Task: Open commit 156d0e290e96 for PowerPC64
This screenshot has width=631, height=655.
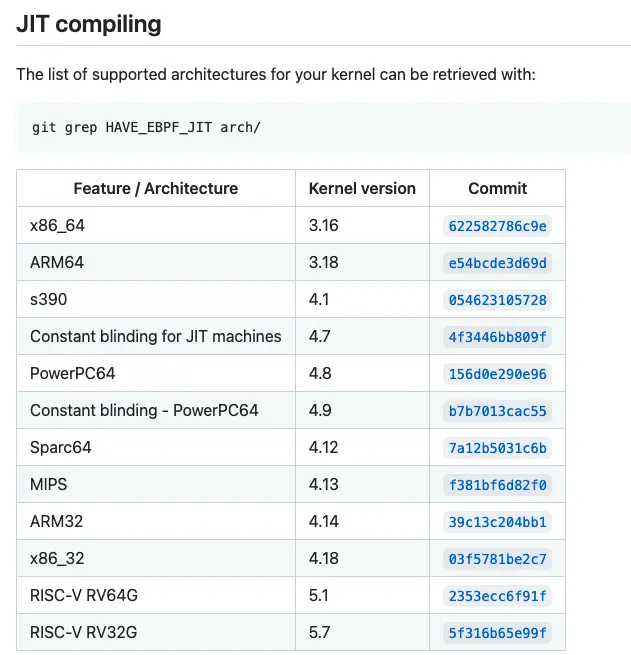Action: (x=497, y=374)
